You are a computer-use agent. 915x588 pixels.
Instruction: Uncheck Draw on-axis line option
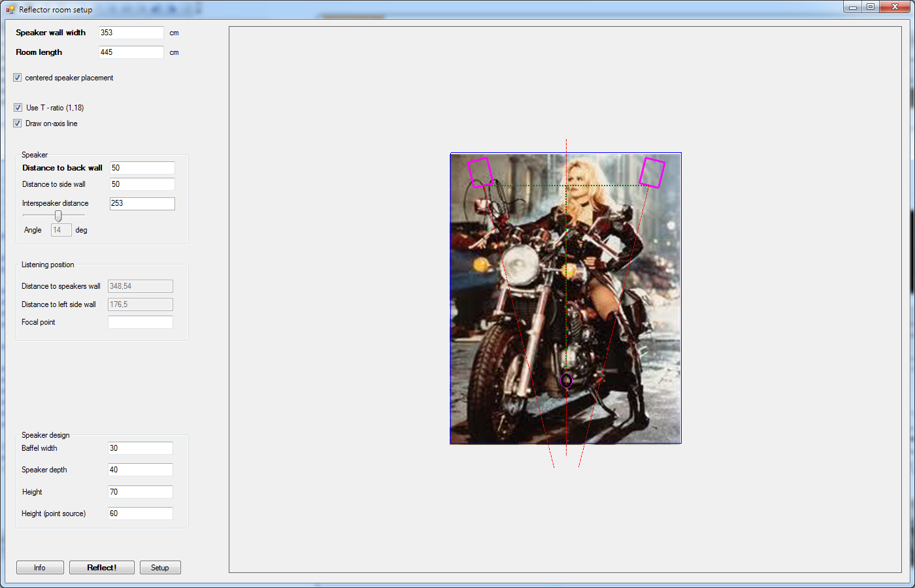point(18,123)
